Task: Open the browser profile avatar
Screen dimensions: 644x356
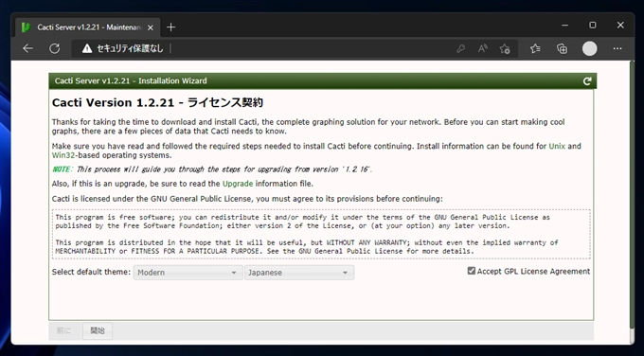Action: click(589, 49)
